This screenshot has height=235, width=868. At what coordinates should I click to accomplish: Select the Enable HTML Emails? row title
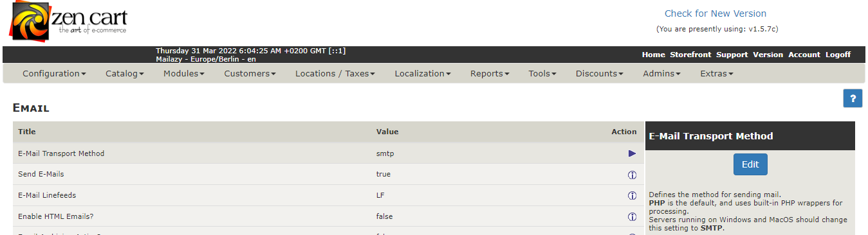click(56, 217)
